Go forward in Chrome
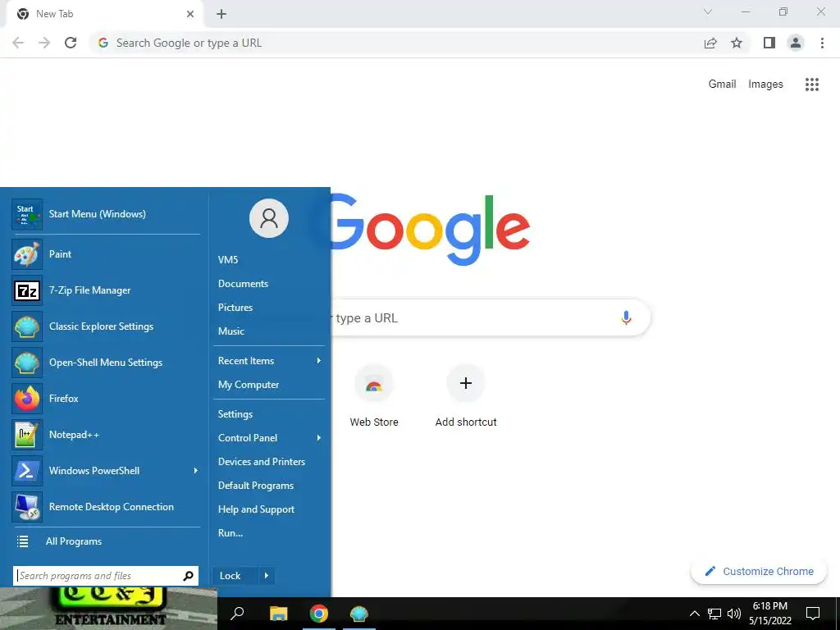 click(44, 43)
